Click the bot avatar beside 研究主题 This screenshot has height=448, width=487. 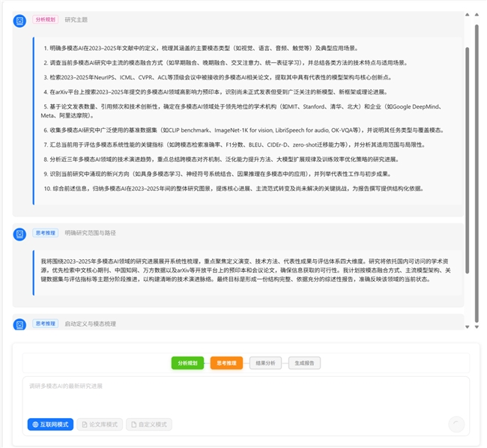point(19,21)
